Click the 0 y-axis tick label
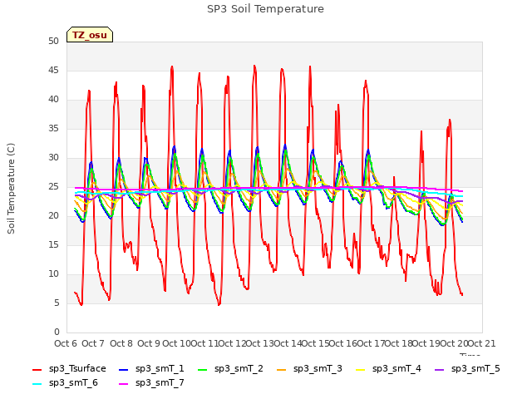 [57, 332]
